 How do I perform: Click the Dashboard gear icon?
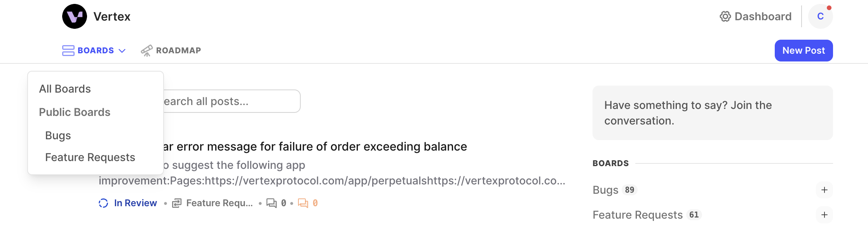point(725,16)
